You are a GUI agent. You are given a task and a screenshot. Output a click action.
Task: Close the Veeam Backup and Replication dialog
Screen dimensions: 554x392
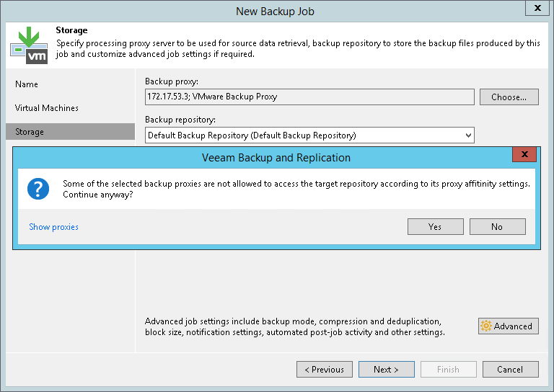(524, 155)
